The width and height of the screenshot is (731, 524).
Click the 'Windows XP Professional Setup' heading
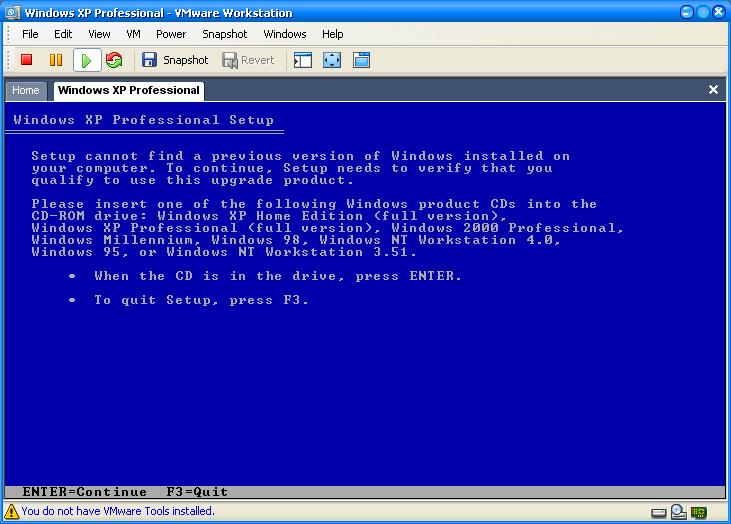tap(144, 120)
